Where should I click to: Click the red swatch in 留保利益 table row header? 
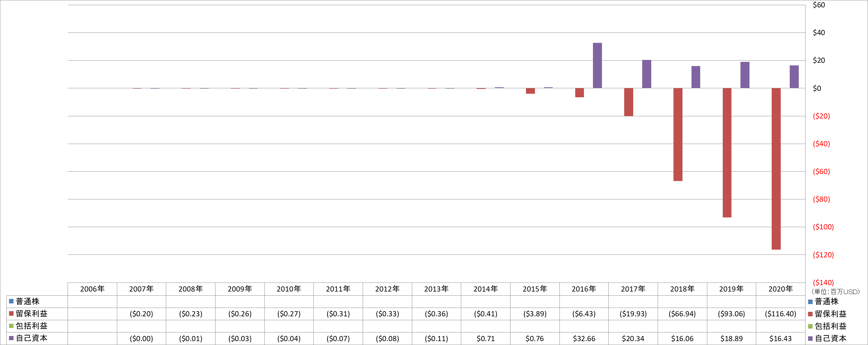[x=11, y=314]
